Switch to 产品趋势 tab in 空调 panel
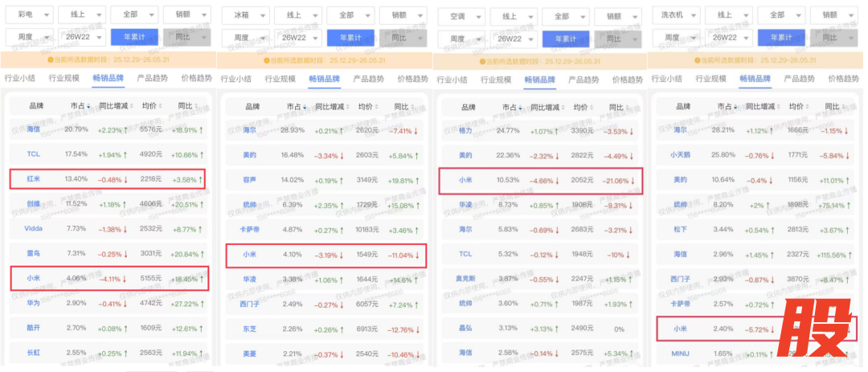The image size is (868, 372). [583, 80]
